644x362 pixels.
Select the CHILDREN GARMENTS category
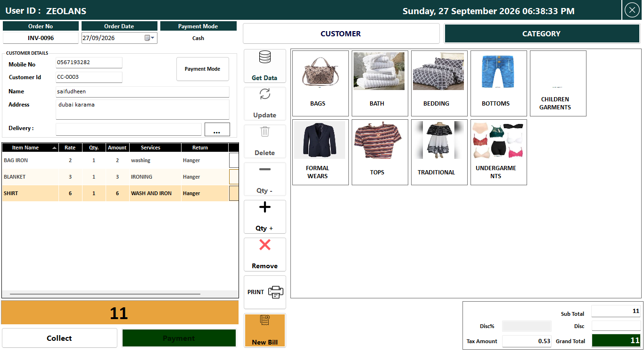coord(558,83)
